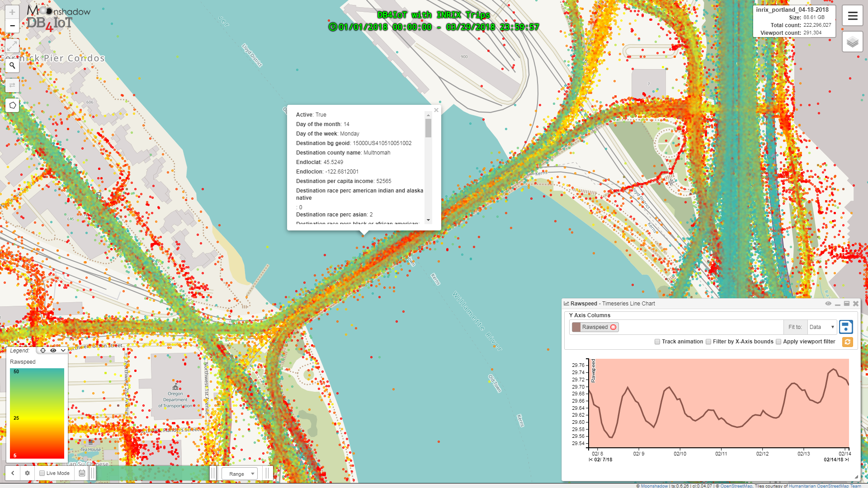
Task: Click the popup scrollbar down arrow
Action: [428, 220]
